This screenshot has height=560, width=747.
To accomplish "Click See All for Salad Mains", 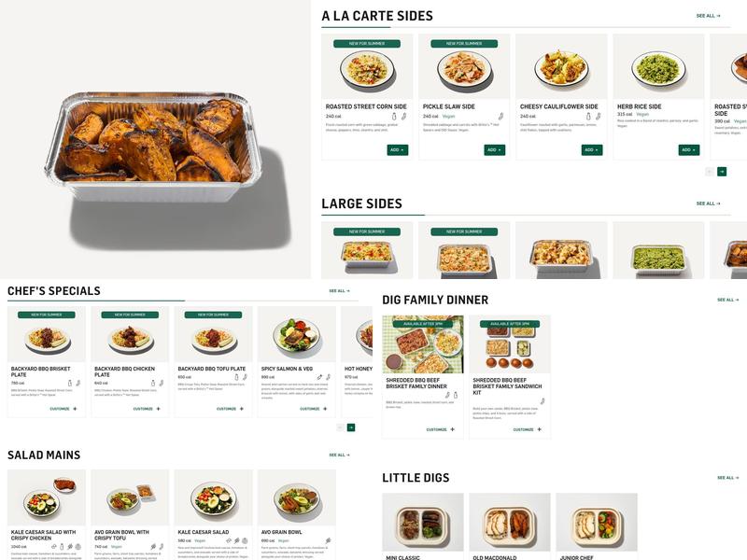I will coord(339,455).
